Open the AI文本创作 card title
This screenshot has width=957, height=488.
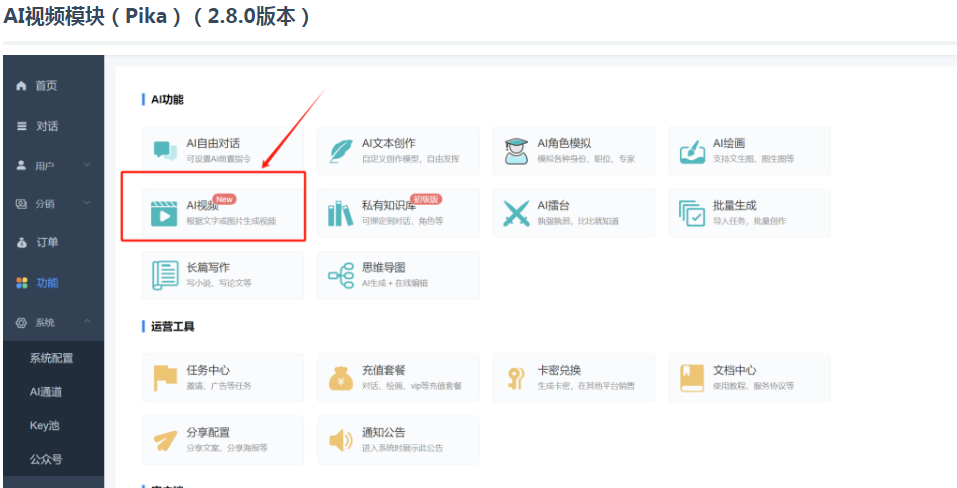389,143
